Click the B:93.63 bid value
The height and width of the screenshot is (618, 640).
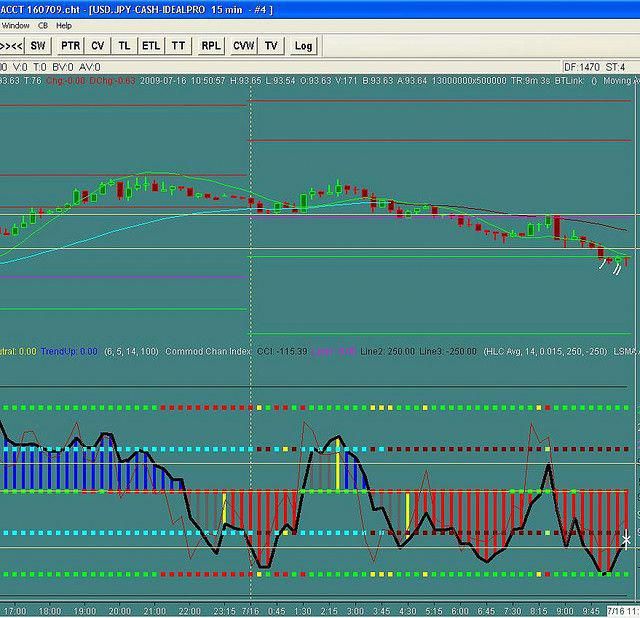[x=378, y=81]
